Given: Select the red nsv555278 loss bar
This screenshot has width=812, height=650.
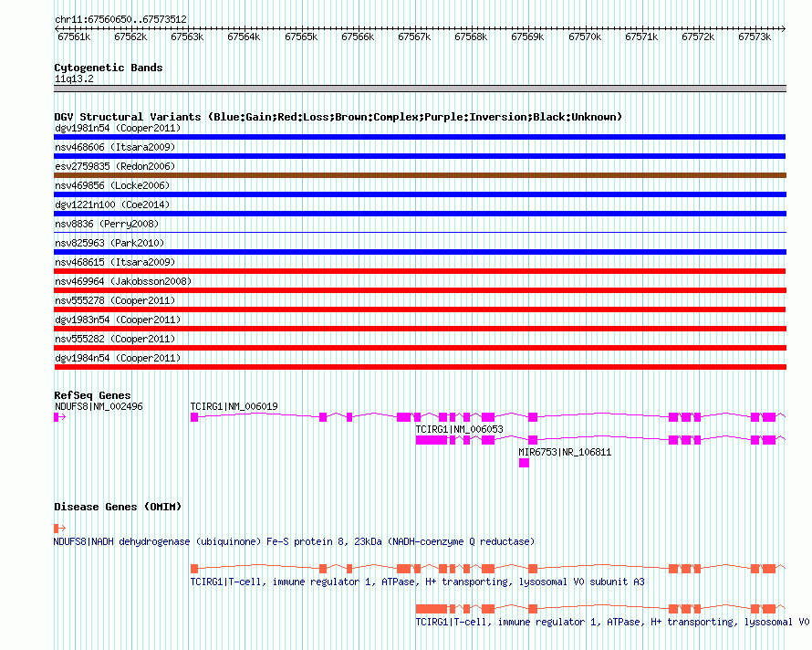Looking at the screenshot, I should click(x=420, y=309).
